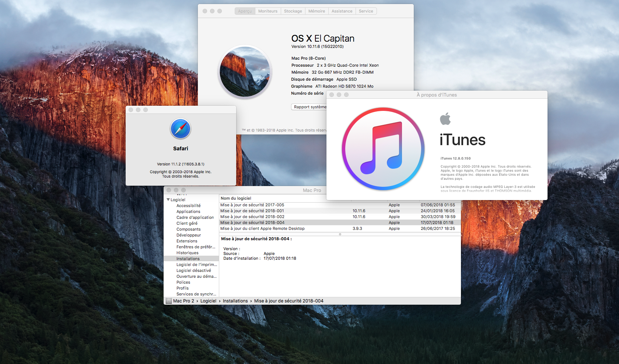The height and width of the screenshot is (364, 619).
Task: Click the 2018-004 update in the path bar
Action: 289,301
